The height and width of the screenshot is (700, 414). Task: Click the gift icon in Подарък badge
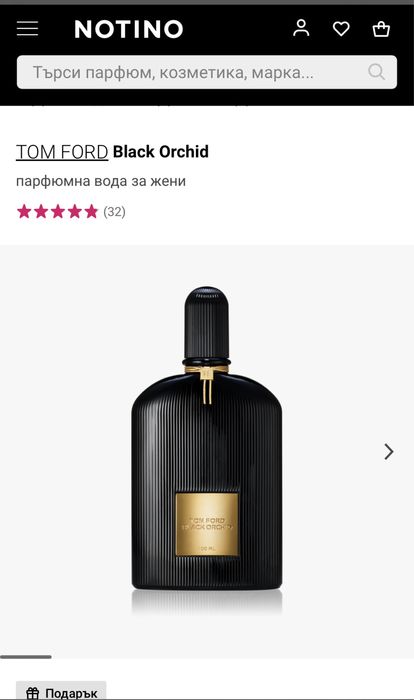tap(33, 693)
